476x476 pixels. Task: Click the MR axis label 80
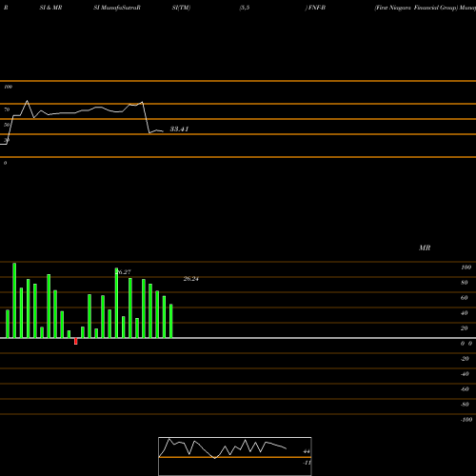[x=465, y=283]
